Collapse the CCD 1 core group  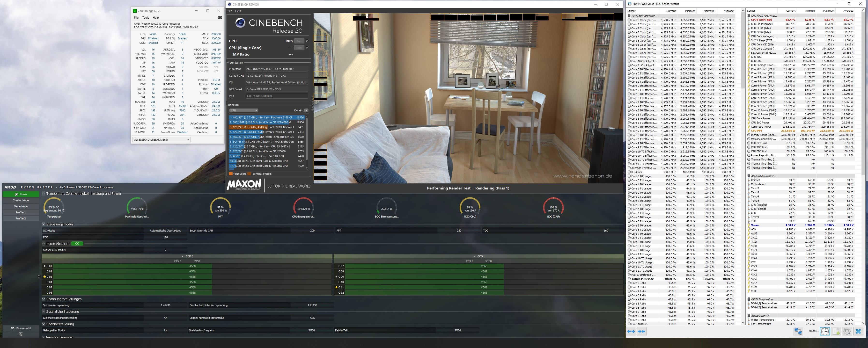474,256
